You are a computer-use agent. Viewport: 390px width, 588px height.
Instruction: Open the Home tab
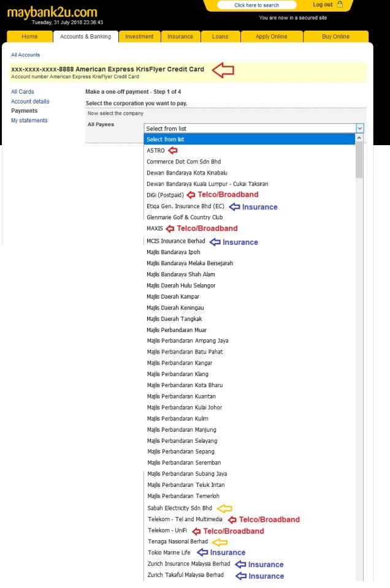[x=29, y=37]
